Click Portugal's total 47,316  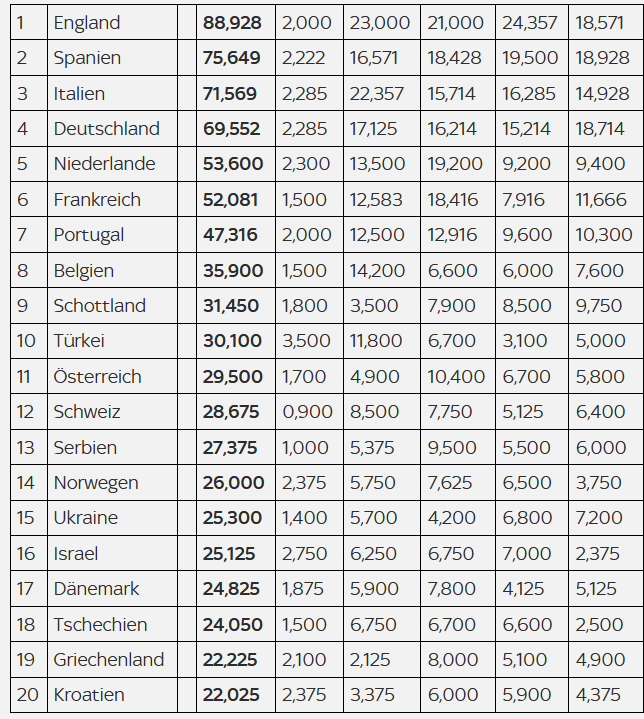(x=230, y=235)
